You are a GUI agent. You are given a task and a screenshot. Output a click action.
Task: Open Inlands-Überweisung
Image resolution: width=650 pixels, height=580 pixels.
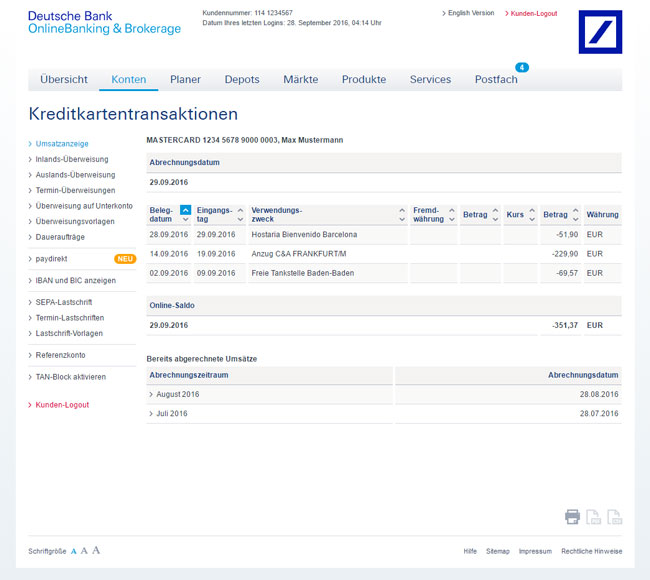click(68, 159)
